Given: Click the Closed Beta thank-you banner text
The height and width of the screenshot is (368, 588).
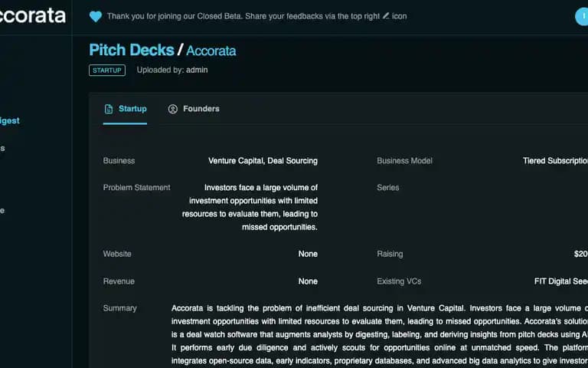Looking at the screenshot, I should click(x=257, y=16).
